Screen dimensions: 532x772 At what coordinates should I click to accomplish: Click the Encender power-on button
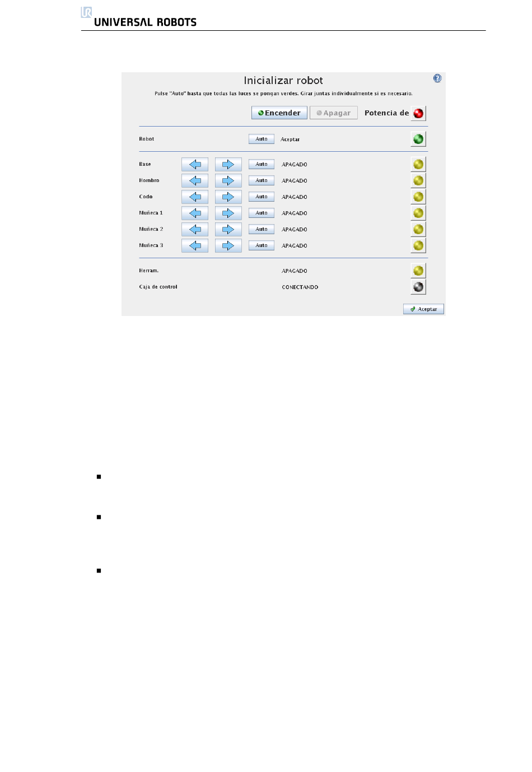[x=279, y=113]
